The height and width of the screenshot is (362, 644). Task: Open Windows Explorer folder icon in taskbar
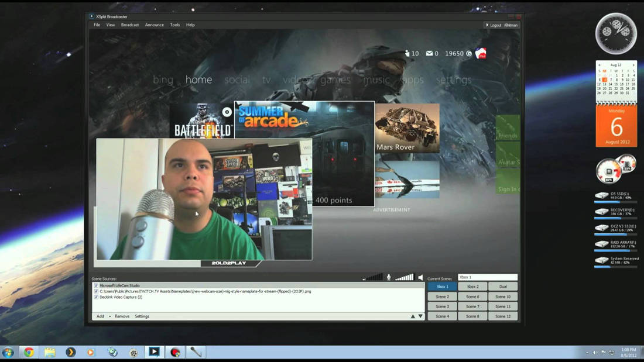coord(50,352)
